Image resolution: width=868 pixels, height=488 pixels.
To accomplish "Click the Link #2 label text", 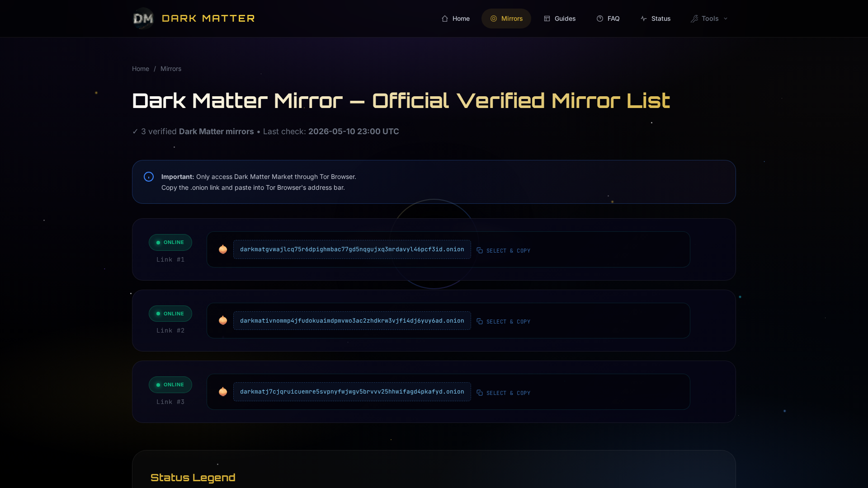I will (170, 330).
